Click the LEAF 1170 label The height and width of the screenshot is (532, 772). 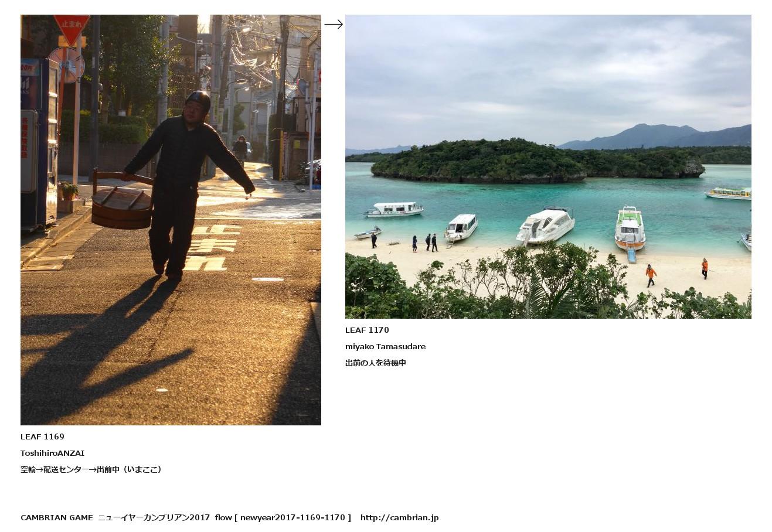(x=367, y=330)
